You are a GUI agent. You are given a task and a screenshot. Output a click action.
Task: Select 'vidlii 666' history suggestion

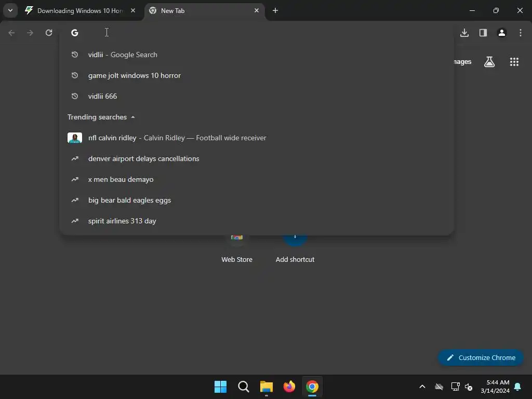257,96
